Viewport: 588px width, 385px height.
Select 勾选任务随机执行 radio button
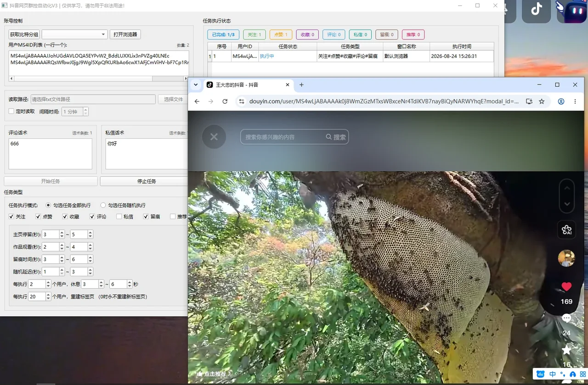103,205
